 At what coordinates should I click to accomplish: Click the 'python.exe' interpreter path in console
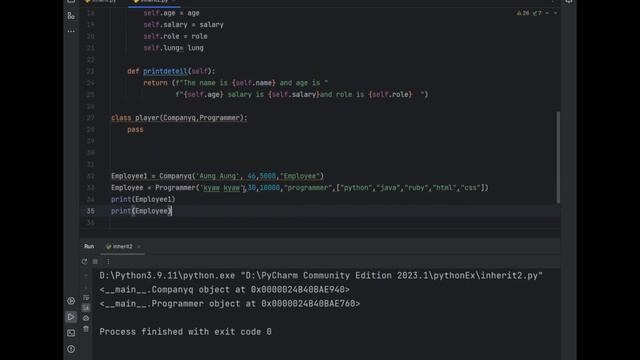pos(167,276)
